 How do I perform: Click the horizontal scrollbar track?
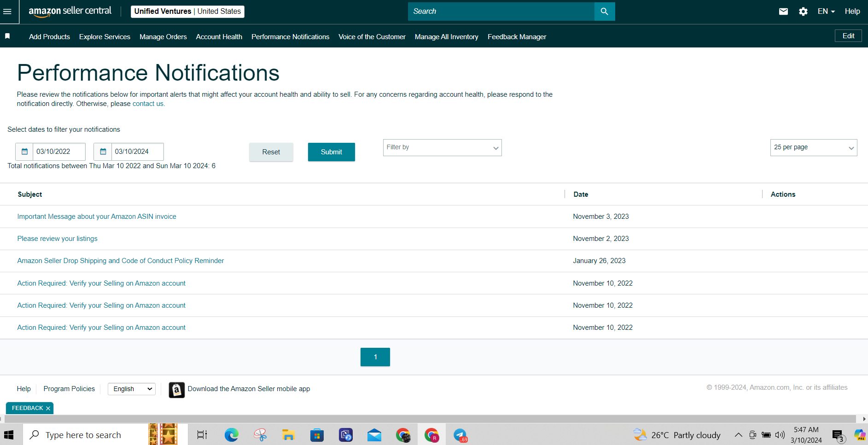(x=430, y=419)
